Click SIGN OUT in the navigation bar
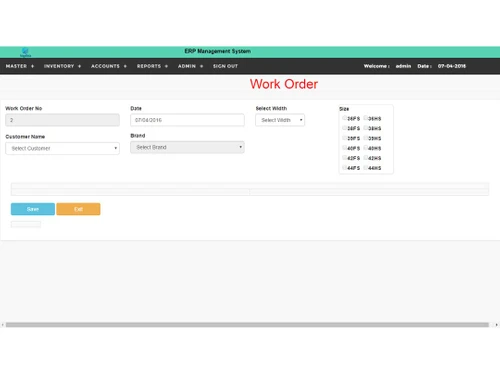Screen dimensions: 500x375 click(x=225, y=66)
